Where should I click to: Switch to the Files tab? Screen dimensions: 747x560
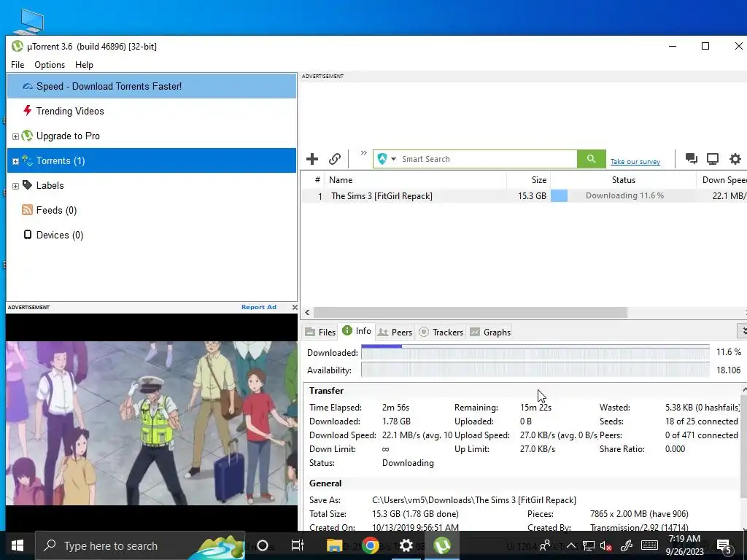pos(321,332)
